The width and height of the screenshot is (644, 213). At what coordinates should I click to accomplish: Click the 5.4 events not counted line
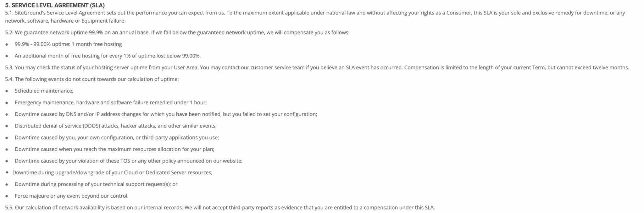click(x=92, y=79)
